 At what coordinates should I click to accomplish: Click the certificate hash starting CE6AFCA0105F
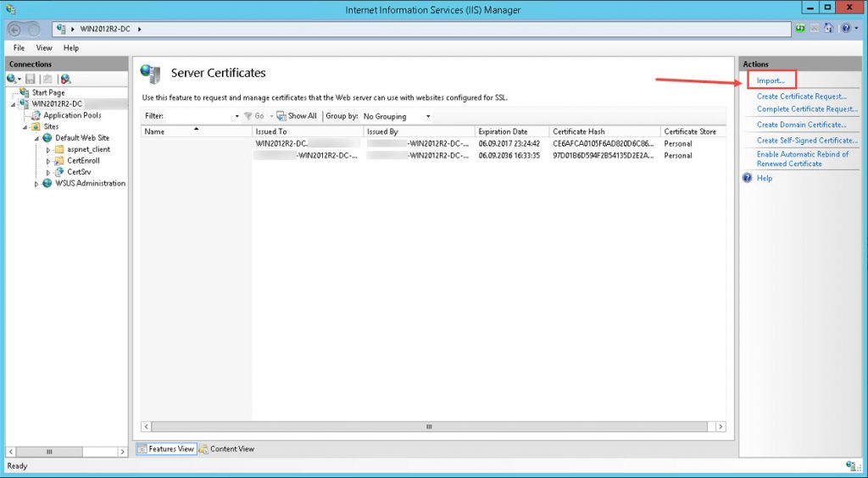pyautogui.click(x=603, y=143)
